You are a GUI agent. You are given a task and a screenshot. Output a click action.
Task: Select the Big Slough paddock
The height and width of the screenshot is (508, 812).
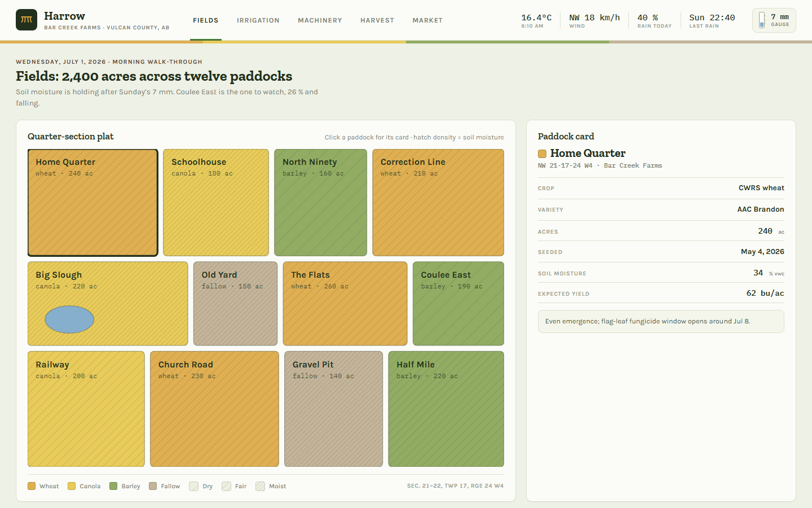pyautogui.click(x=108, y=304)
